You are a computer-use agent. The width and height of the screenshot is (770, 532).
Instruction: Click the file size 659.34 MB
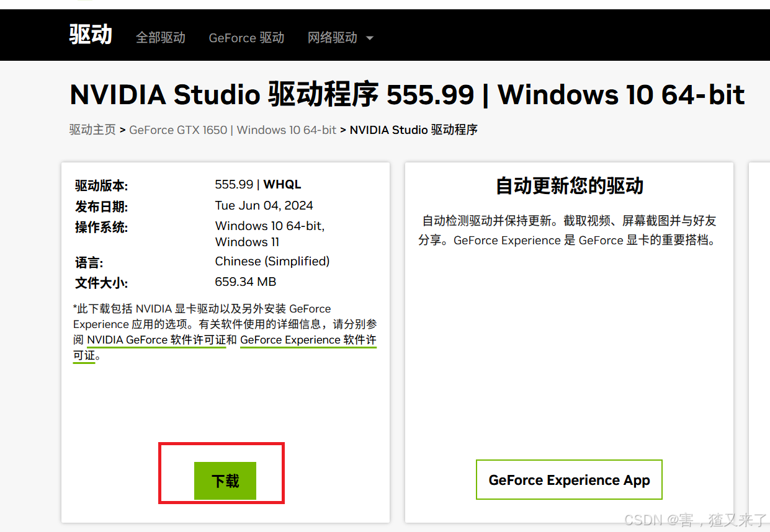(246, 282)
